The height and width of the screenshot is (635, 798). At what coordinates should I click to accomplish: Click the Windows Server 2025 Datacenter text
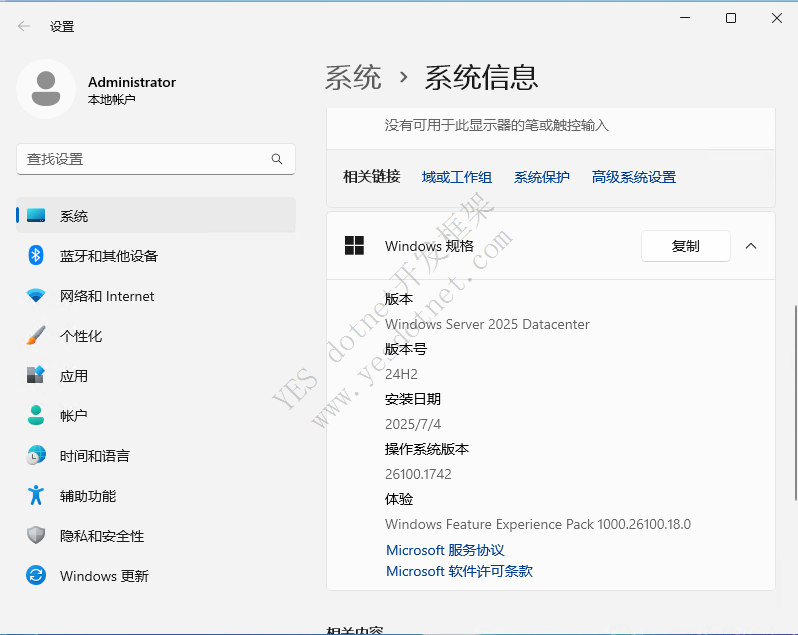487,324
